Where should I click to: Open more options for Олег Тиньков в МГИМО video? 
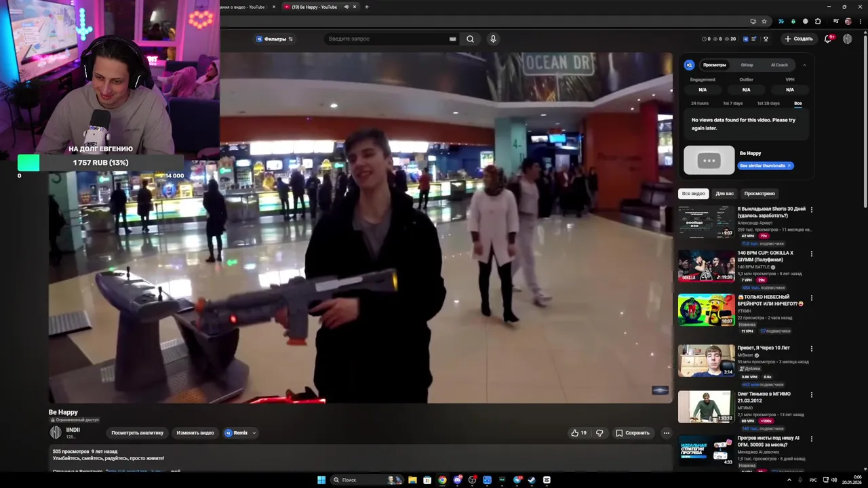tap(812, 394)
